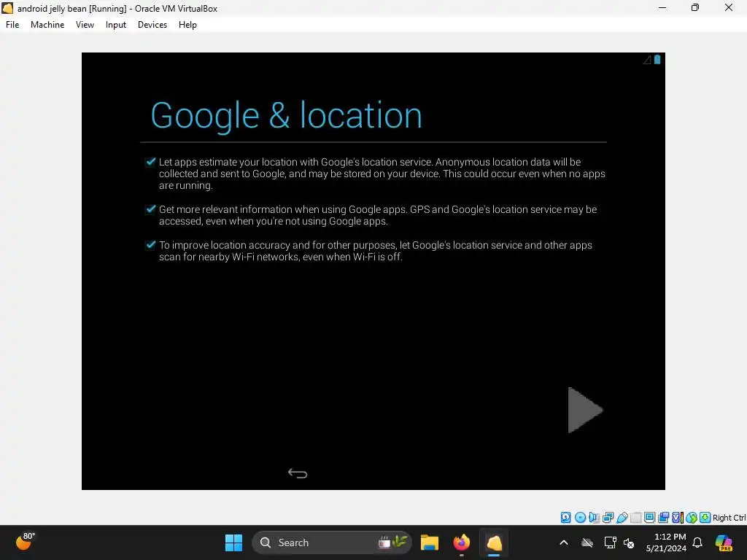Show hidden tray icons chevron

tap(564, 542)
